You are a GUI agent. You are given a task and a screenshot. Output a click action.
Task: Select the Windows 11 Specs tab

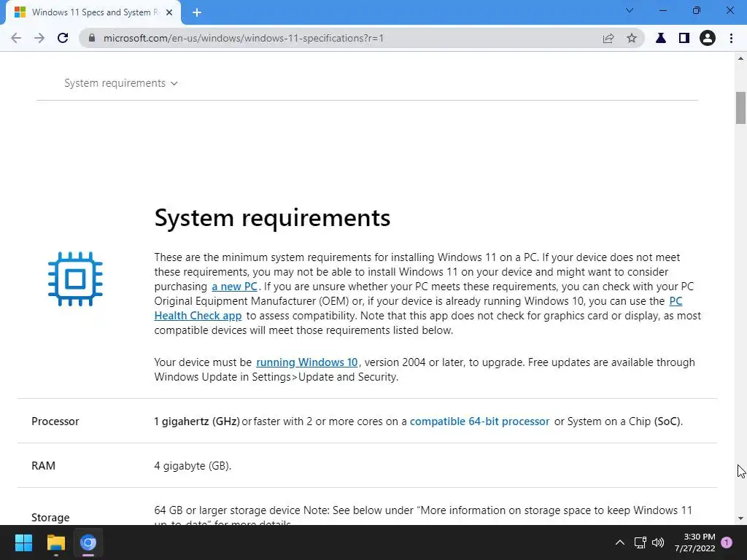point(93,13)
